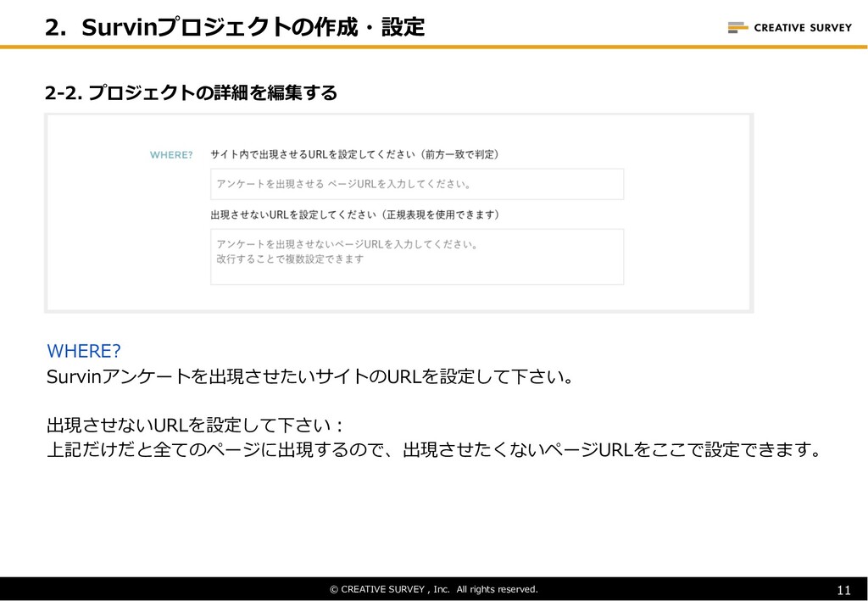Click the Creative Survey logo icon
This screenshot has height=601, width=868.
point(738,28)
